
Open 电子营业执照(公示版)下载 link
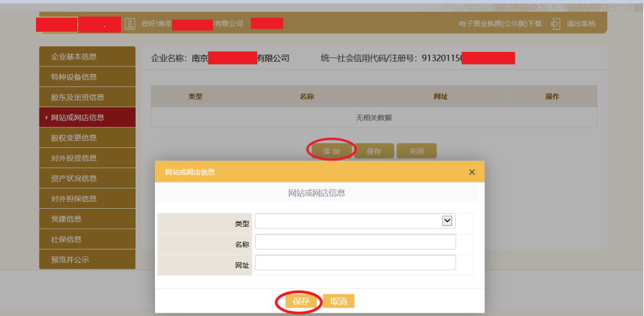coord(500,24)
